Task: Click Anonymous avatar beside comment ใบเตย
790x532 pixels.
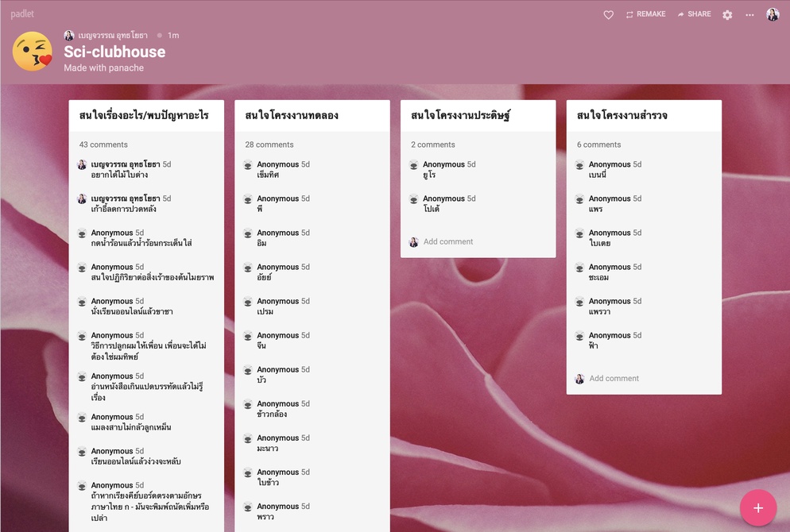Action: [x=579, y=233]
